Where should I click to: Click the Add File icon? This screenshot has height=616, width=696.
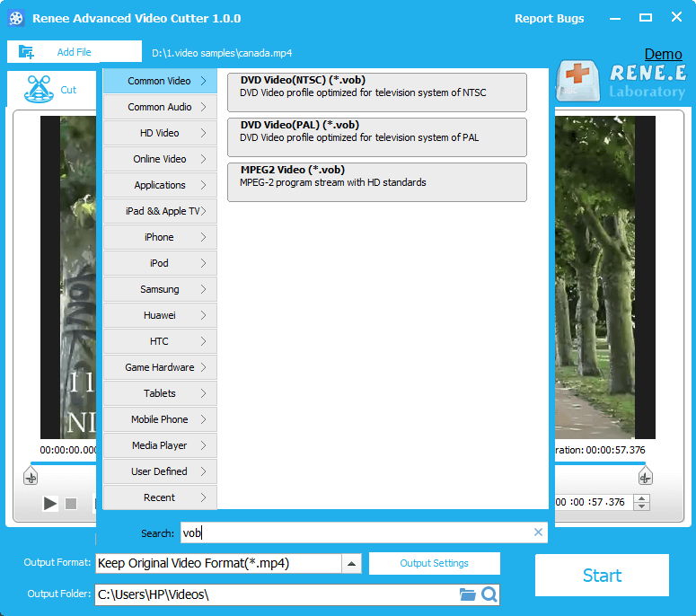(x=27, y=52)
